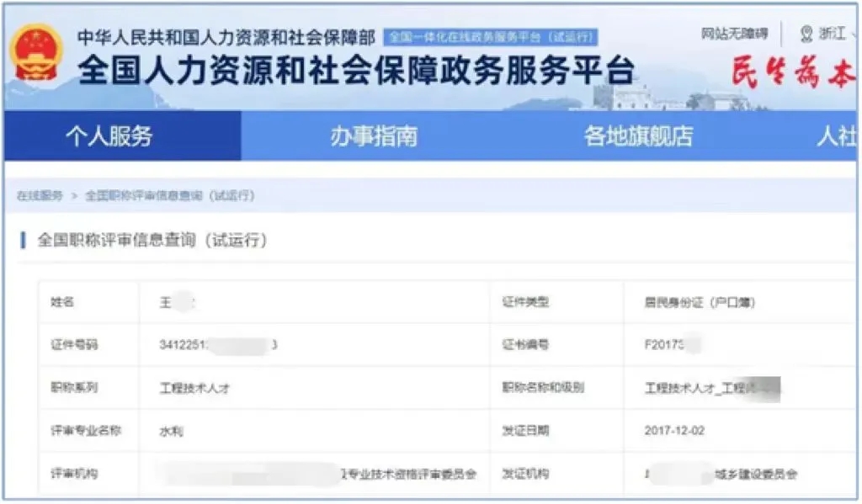Click the 全国人力资源和社会保障政务服务平台 site title
Image resolution: width=862 pixels, height=504 pixels.
(356, 71)
